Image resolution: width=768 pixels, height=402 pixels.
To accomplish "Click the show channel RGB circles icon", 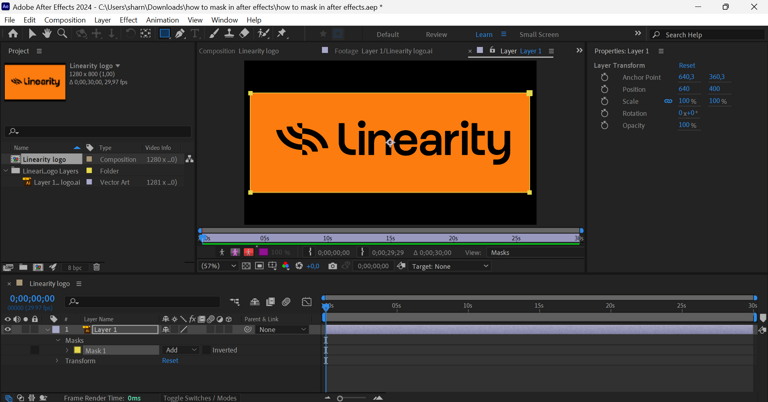I will (286, 266).
